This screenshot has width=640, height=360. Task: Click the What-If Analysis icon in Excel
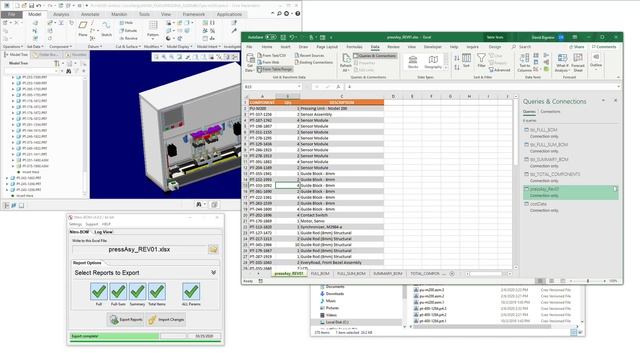click(562, 62)
